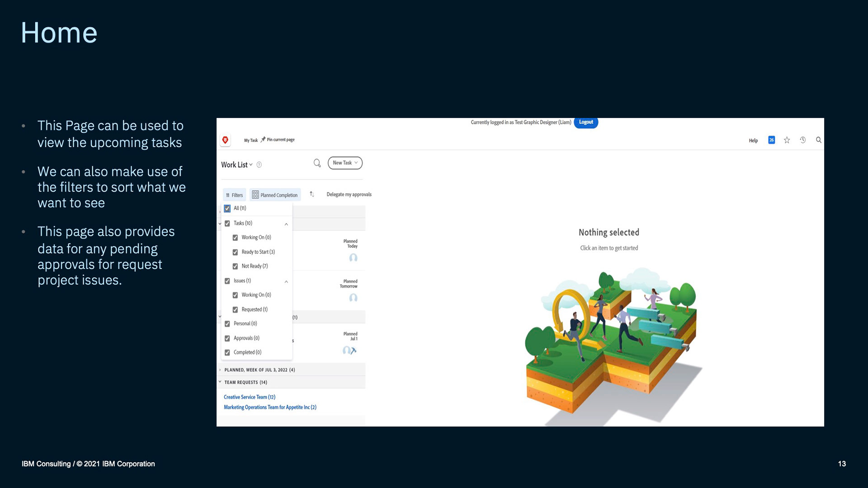Click the Work List help question icon
The image size is (868, 488).
(x=259, y=165)
